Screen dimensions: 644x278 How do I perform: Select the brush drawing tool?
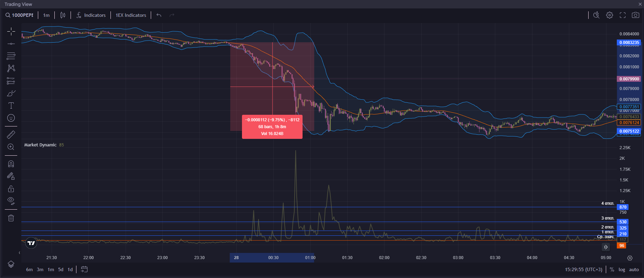coord(11,93)
